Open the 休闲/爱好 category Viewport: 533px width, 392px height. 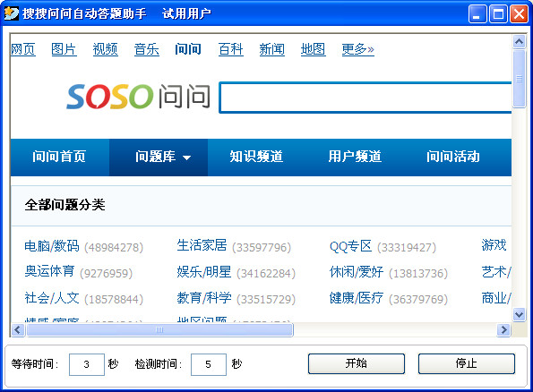coord(357,272)
